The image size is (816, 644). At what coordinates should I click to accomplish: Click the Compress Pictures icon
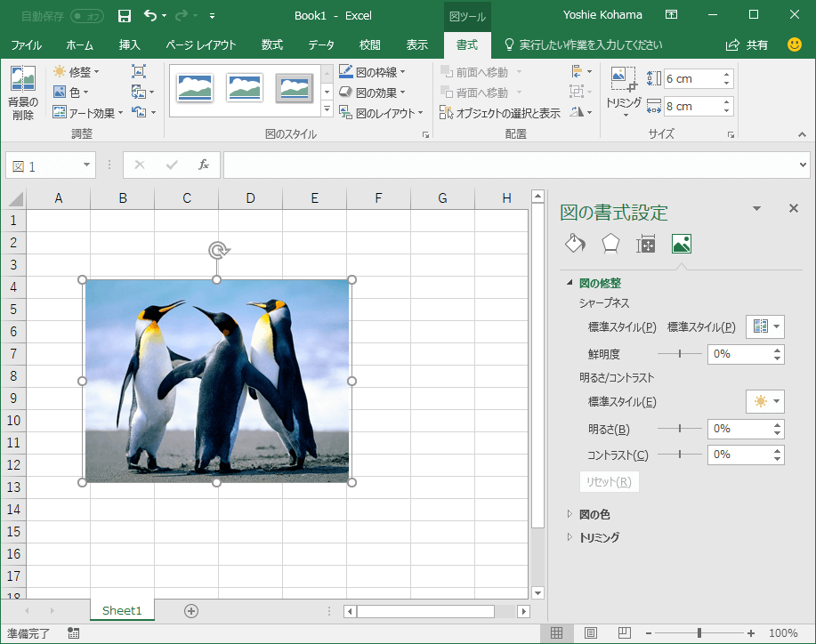(139, 72)
